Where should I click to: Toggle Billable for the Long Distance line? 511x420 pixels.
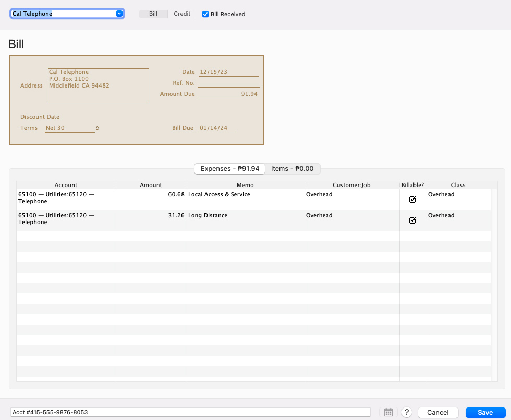click(413, 220)
